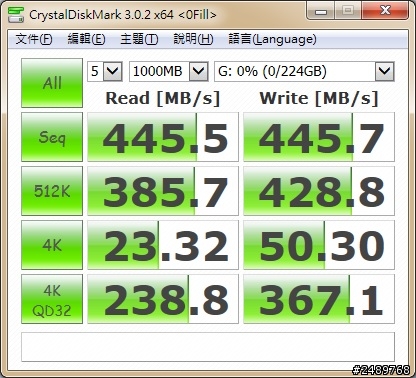Click the empty comment field at bottom
416x378 pixels.
(208, 347)
